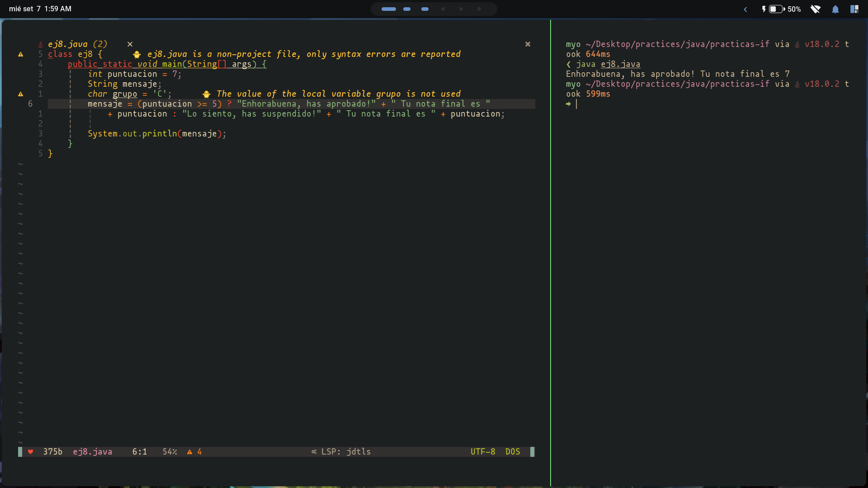This screenshot has width=868, height=488.
Task: Switch to the fourth workspace dot
Action: point(443,9)
